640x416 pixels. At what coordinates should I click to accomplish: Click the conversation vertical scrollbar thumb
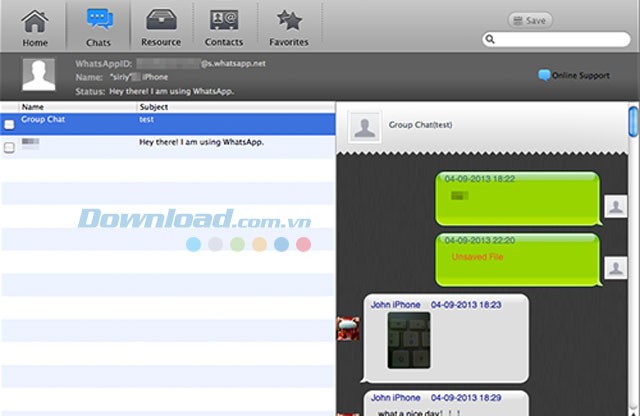coord(633,121)
